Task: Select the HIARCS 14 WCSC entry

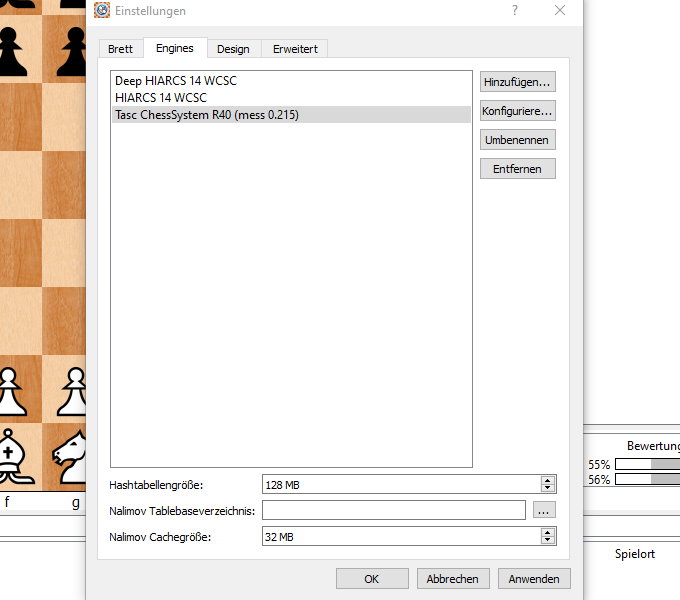Action: [x=291, y=98]
